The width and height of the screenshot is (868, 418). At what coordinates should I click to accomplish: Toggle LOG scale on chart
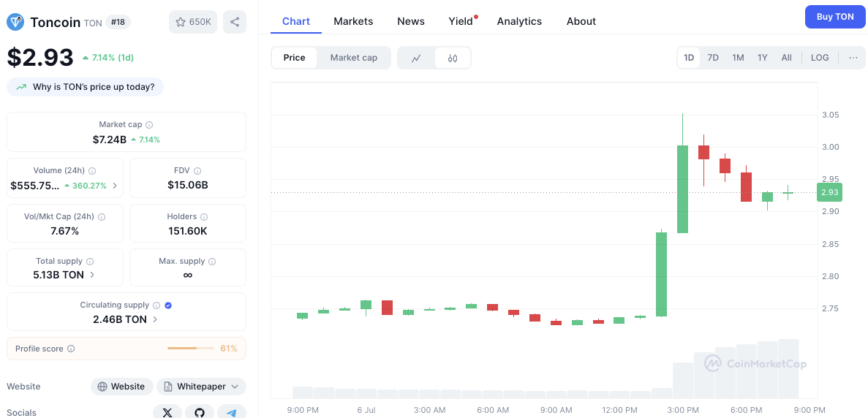(x=820, y=58)
